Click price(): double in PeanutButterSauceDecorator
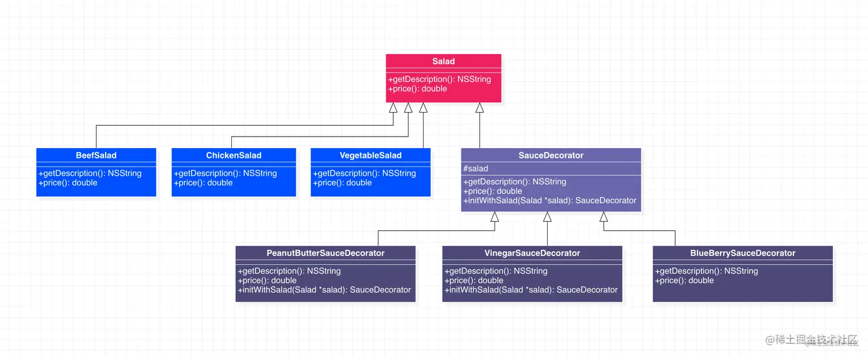 267,280
